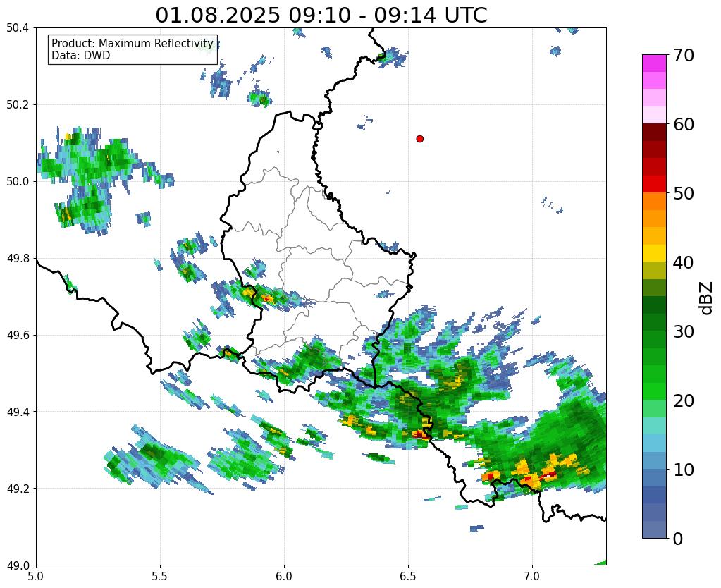Click the 7.0 longitude tick label

[532, 576]
